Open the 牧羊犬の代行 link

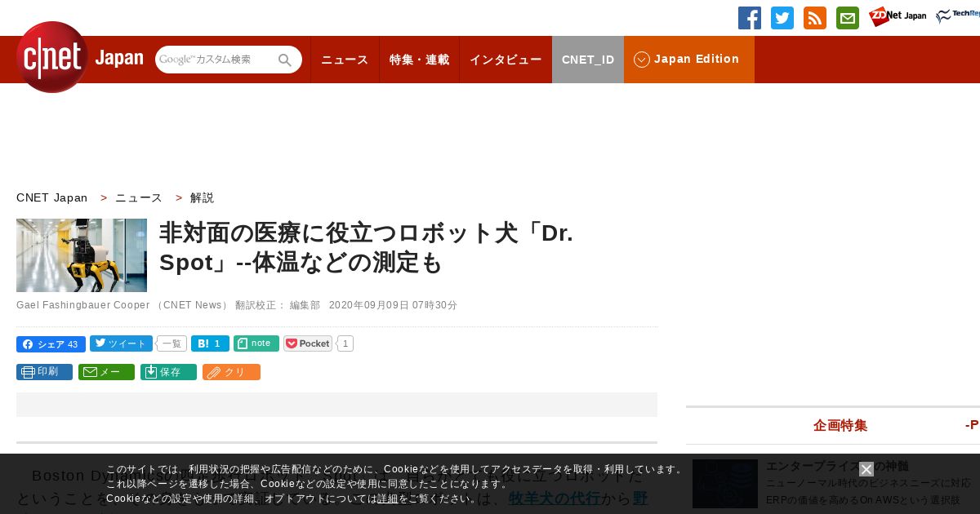pyautogui.click(x=555, y=498)
